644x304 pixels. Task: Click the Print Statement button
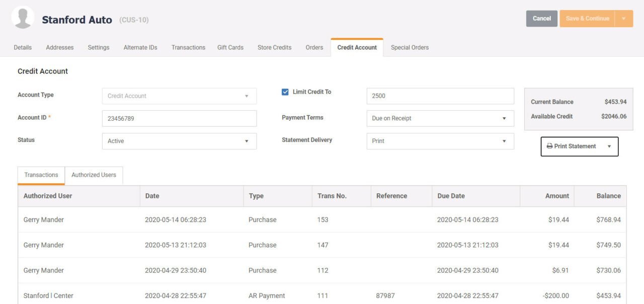click(x=580, y=146)
